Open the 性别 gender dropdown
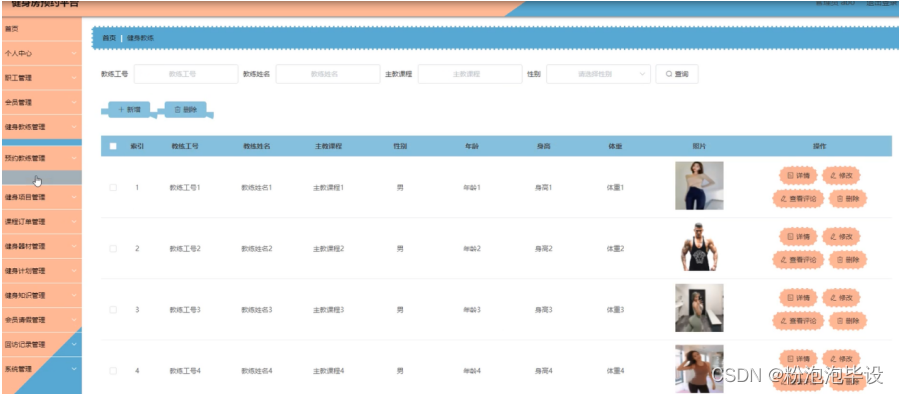The height and width of the screenshot is (394, 899). click(x=599, y=74)
